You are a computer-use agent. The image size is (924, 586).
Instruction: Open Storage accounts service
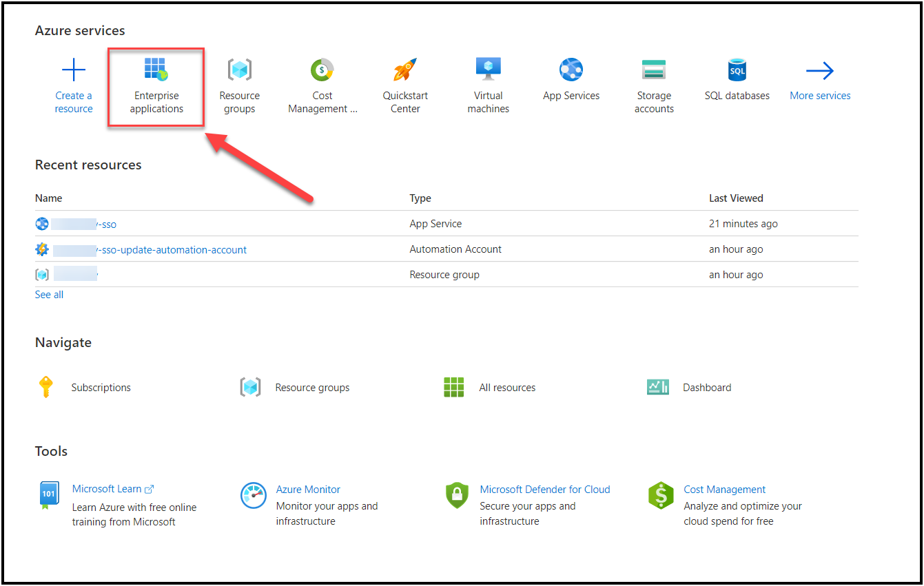(654, 70)
